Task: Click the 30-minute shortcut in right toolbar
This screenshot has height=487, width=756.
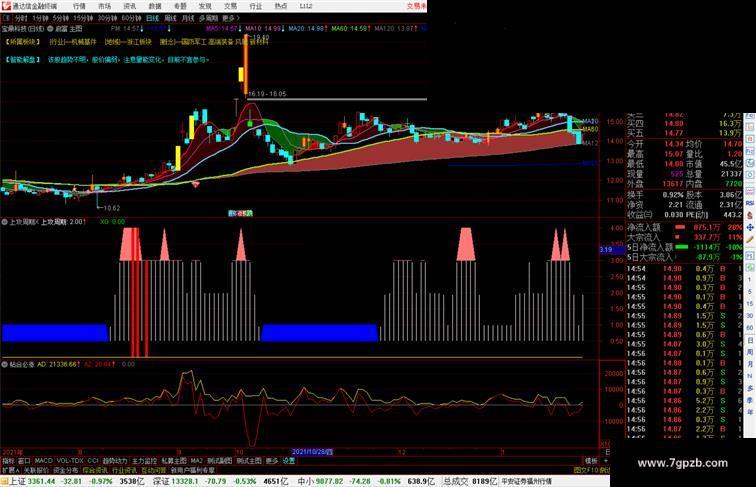Action: [x=750, y=316]
